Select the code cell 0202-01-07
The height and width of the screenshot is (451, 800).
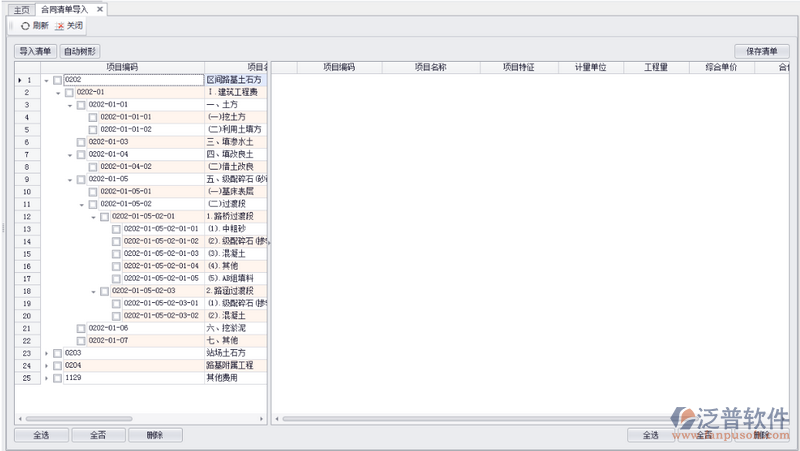145,340
